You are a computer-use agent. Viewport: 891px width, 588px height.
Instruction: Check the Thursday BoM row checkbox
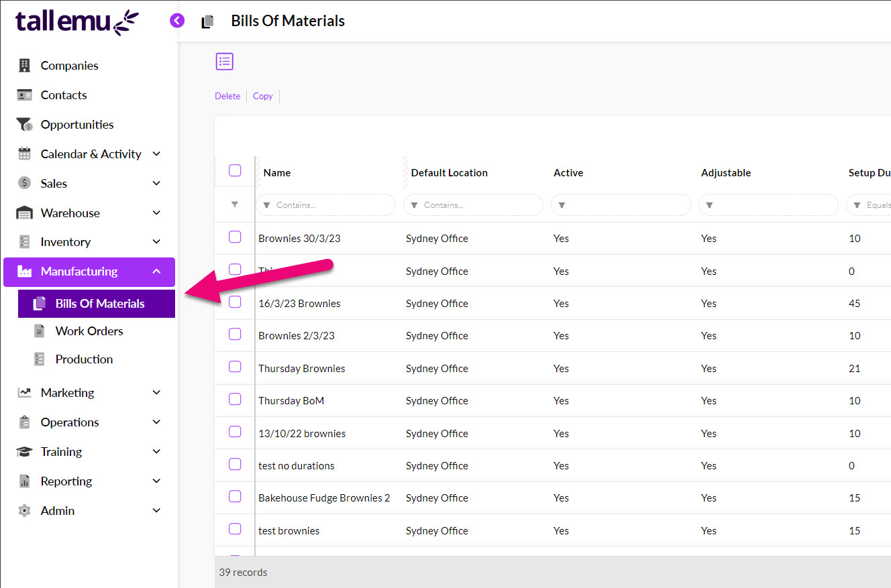click(235, 399)
